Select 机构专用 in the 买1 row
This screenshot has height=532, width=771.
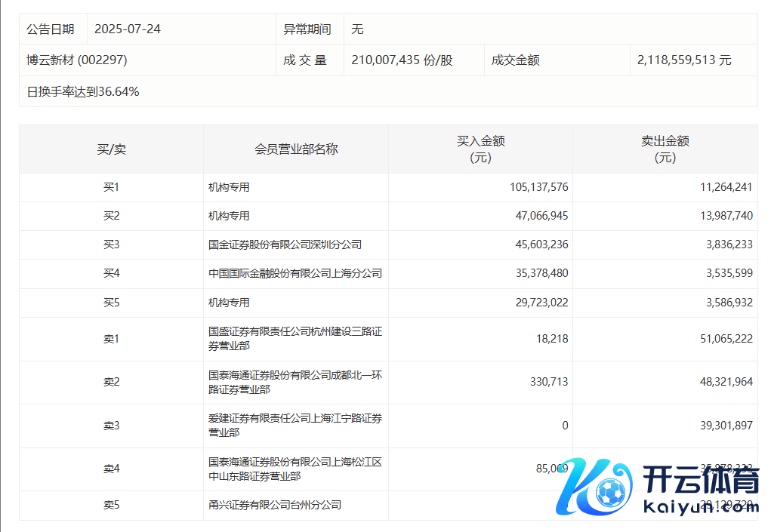[x=229, y=187]
